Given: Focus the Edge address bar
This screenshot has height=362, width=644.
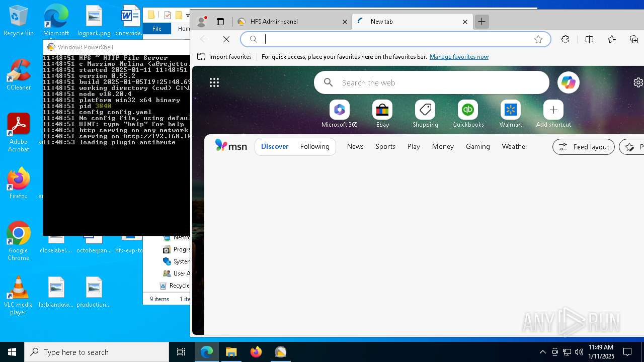Looking at the screenshot, I should (395, 39).
